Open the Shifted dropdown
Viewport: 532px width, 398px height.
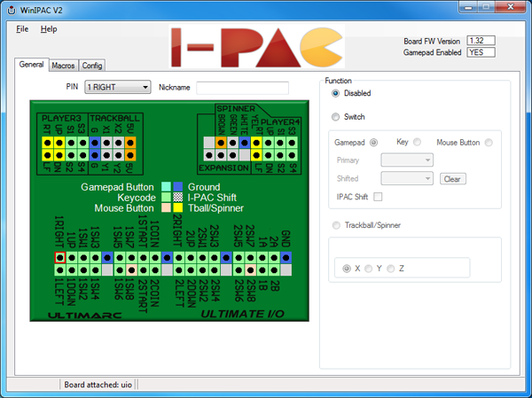(x=407, y=178)
